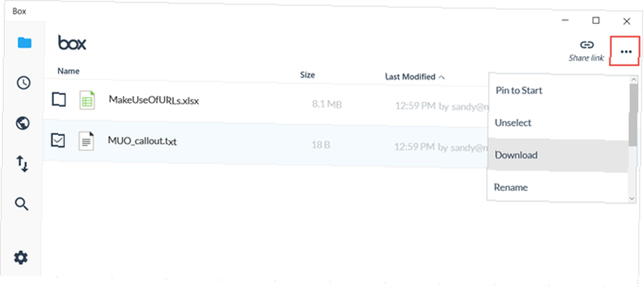Click the MakeUseOfURLs.xlsx spreadsheet file icon
The width and height of the screenshot is (644, 289).
click(x=87, y=99)
